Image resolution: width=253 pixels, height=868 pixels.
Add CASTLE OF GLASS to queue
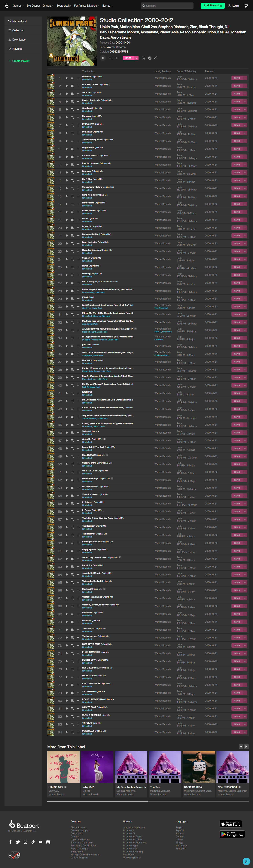tap(72, 685)
